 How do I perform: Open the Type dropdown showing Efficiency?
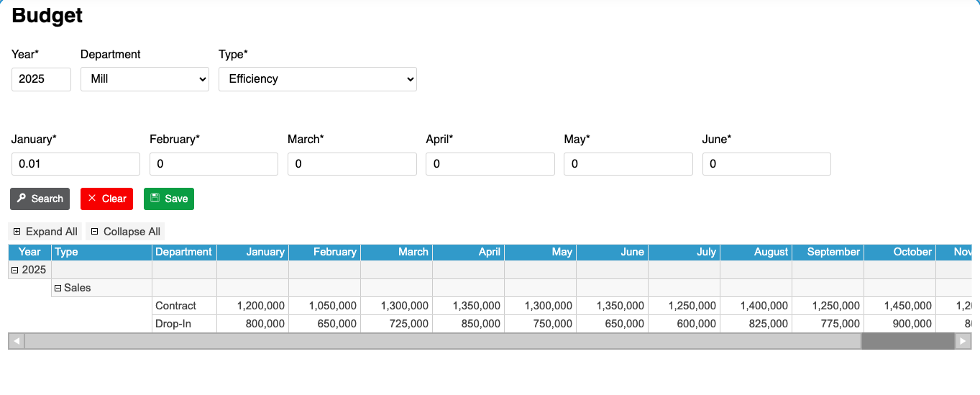coord(317,79)
